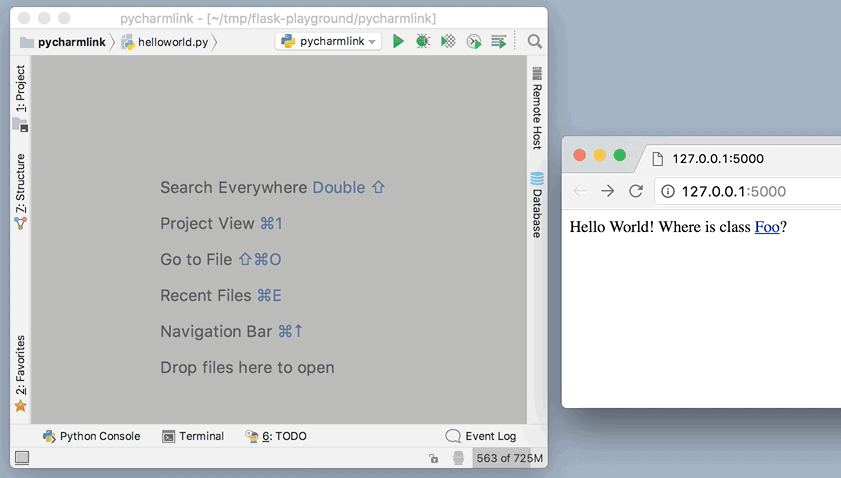Click the lock read-only status icon
Image resolution: width=841 pixels, height=478 pixels.
[433, 458]
